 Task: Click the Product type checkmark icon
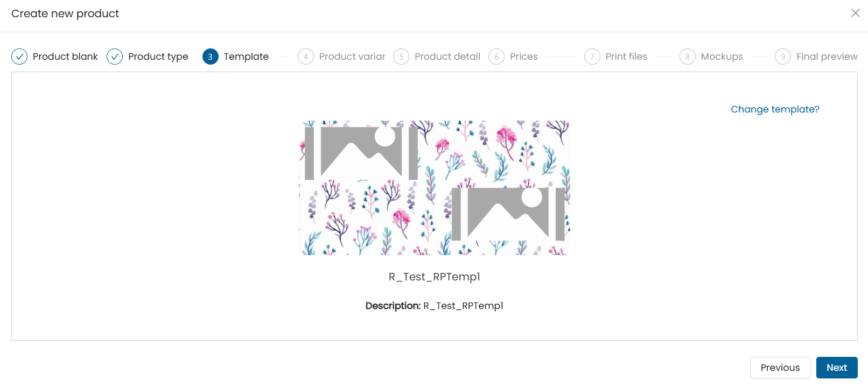coord(115,57)
